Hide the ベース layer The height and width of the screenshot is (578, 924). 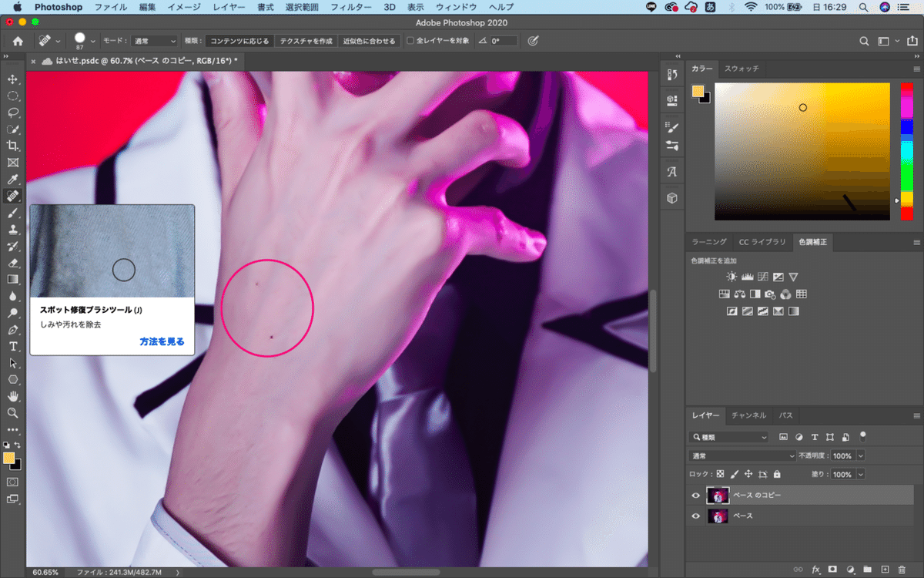coord(696,516)
